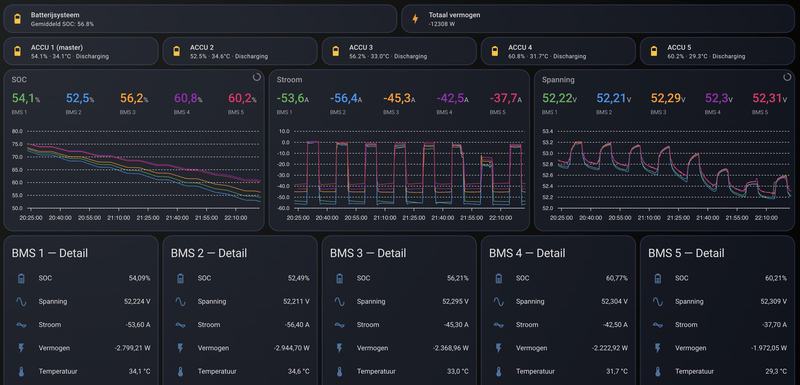Open the Totaal vermogen -12308 W card
Screen dimensions: 800x385
(x=598, y=19)
